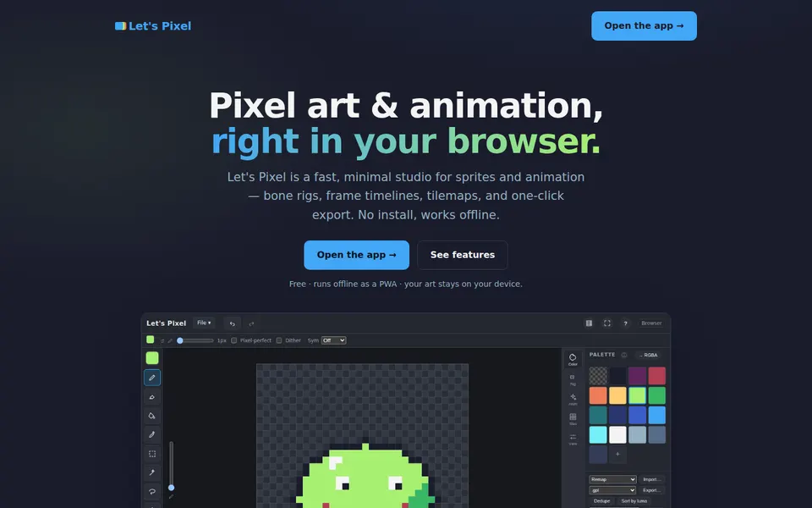Screen dimensions: 812x508
Task: Pick the white palette swatch
Action: [617, 435]
